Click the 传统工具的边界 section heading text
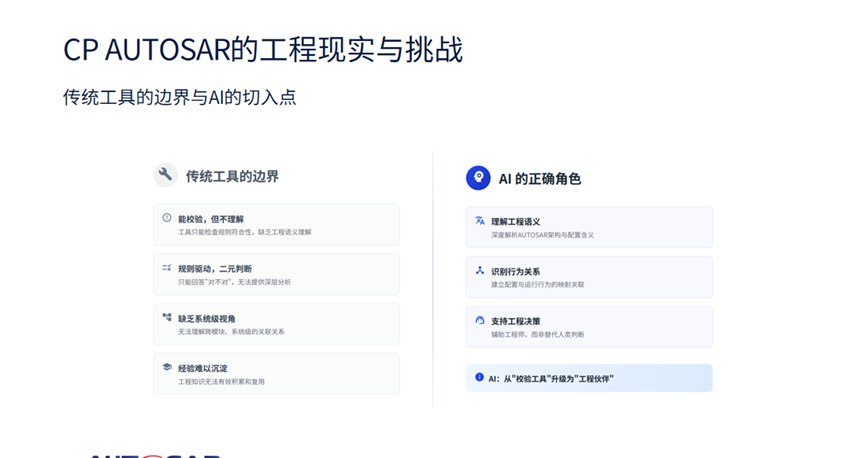 (x=232, y=176)
